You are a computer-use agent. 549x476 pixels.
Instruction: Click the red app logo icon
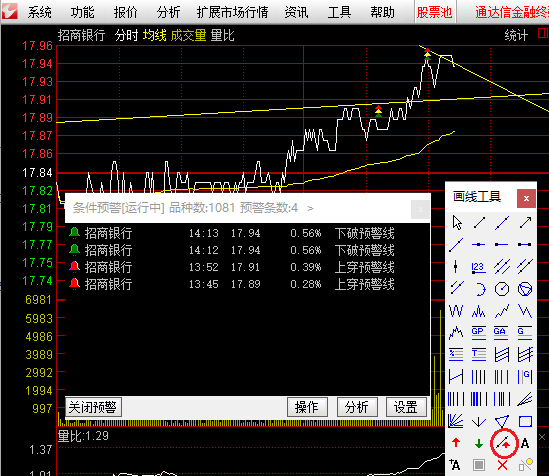(10, 12)
